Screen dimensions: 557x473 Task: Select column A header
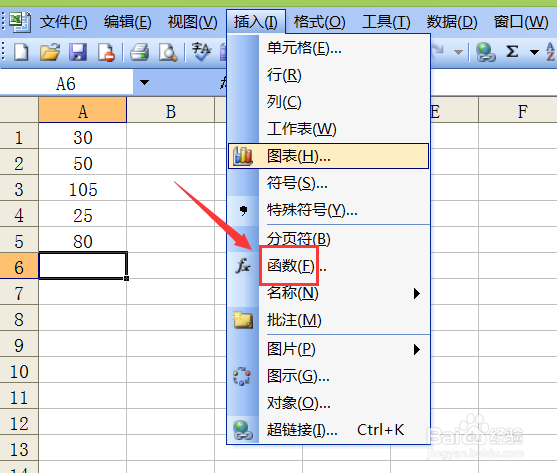pyautogui.click(x=82, y=110)
